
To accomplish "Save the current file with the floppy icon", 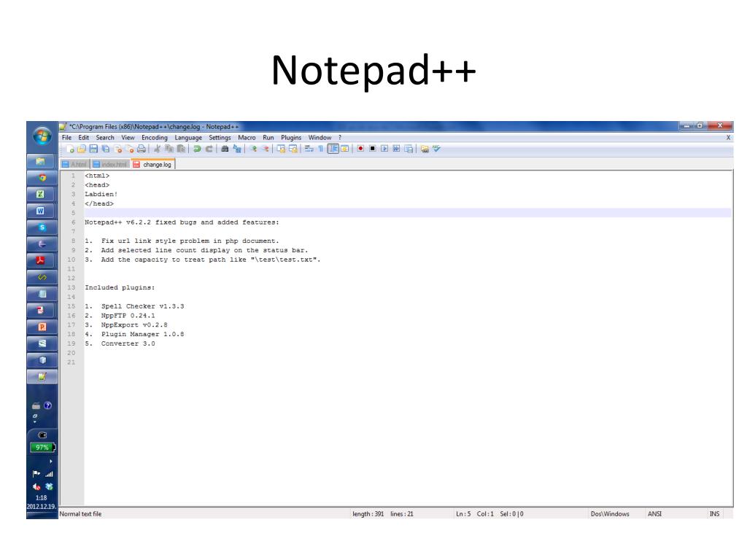I will [93, 149].
